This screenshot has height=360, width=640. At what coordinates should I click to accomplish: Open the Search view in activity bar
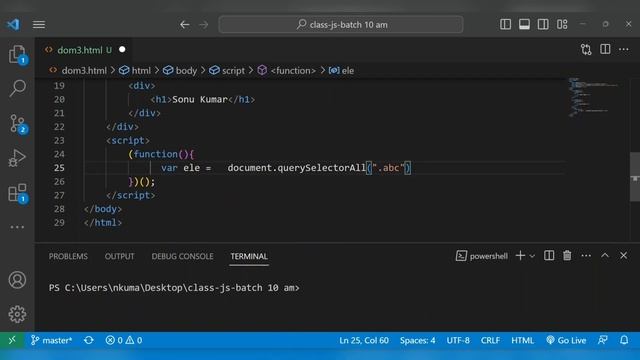pos(17,88)
